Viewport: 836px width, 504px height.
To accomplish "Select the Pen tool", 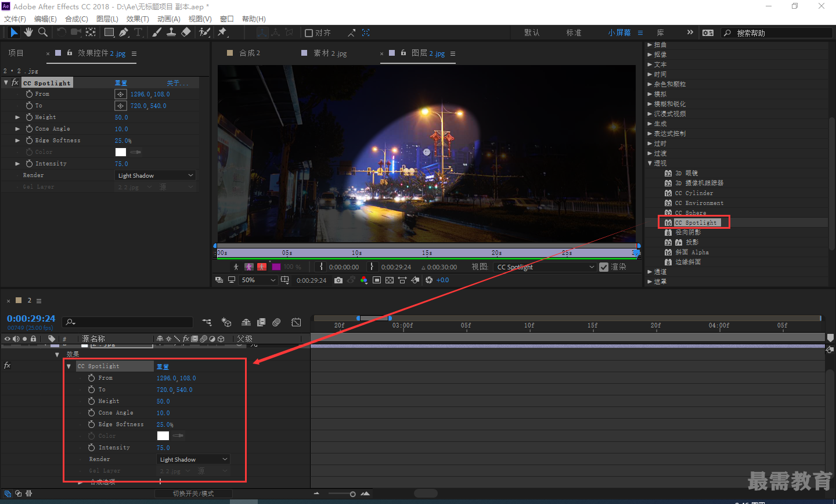I will tap(124, 33).
